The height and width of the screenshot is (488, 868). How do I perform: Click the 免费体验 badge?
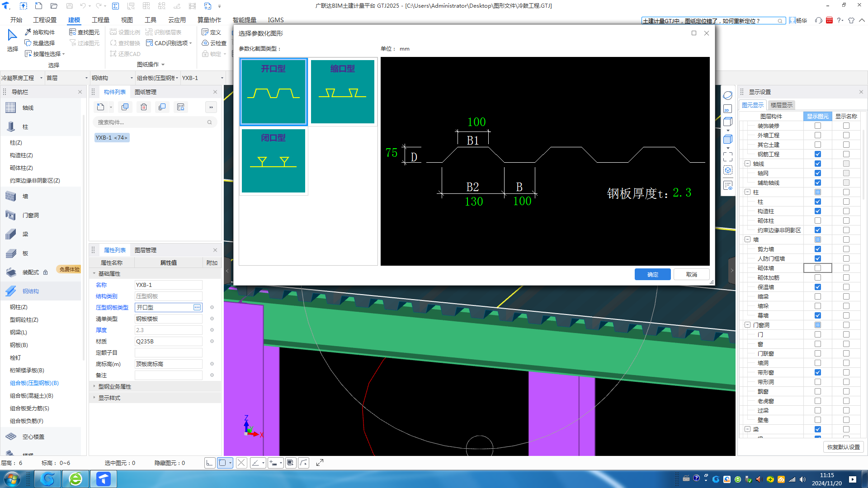(69, 269)
